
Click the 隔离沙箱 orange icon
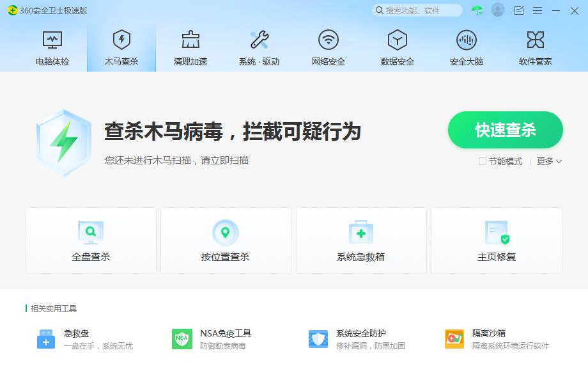coord(454,339)
